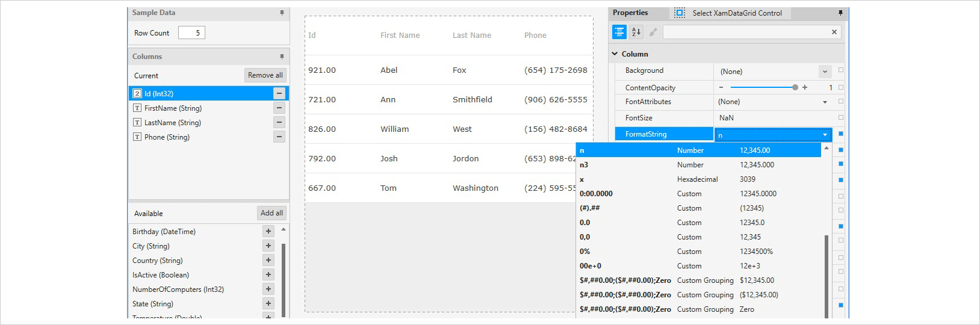Screen dimensions: 980x325
Task: Pin the Properties panel
Action: tap(840, 13)
